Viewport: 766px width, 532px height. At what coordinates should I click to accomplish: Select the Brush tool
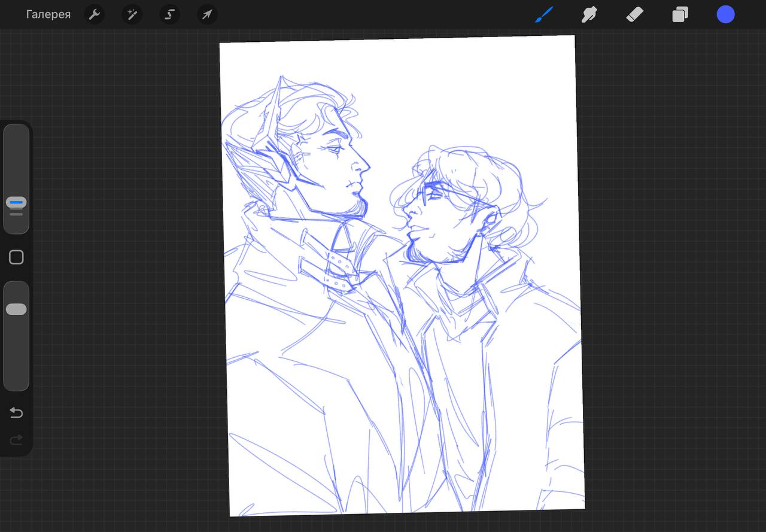coord(545,14)
